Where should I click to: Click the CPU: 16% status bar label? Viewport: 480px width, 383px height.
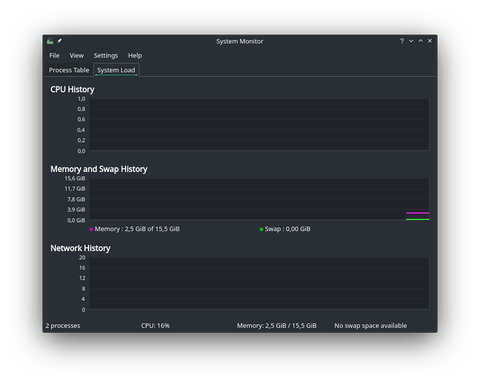coord(155,326)
